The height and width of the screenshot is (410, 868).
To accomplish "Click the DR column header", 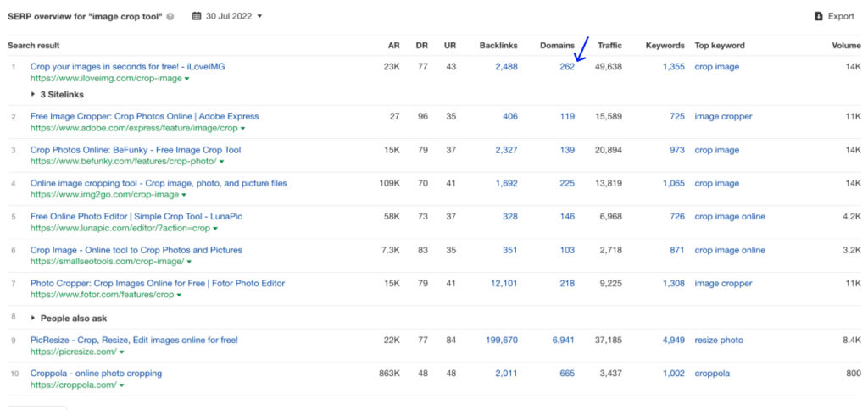I will point(422,46).
